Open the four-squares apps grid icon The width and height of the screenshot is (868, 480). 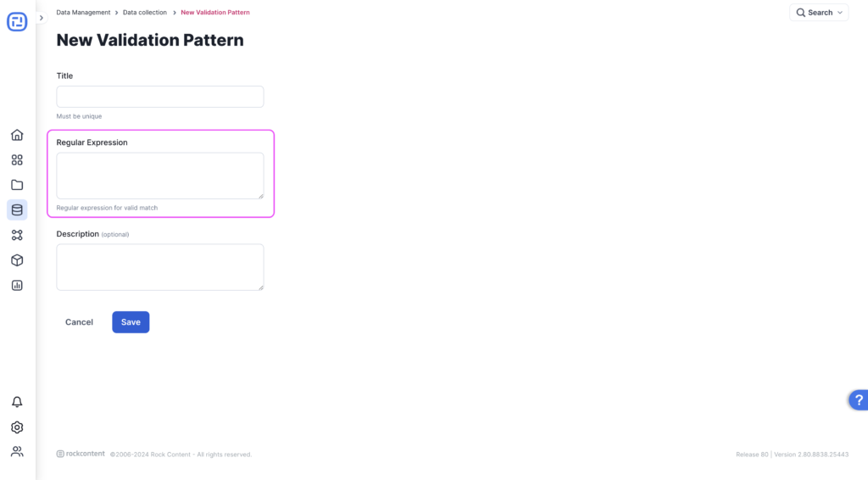[x=17, y=160]
